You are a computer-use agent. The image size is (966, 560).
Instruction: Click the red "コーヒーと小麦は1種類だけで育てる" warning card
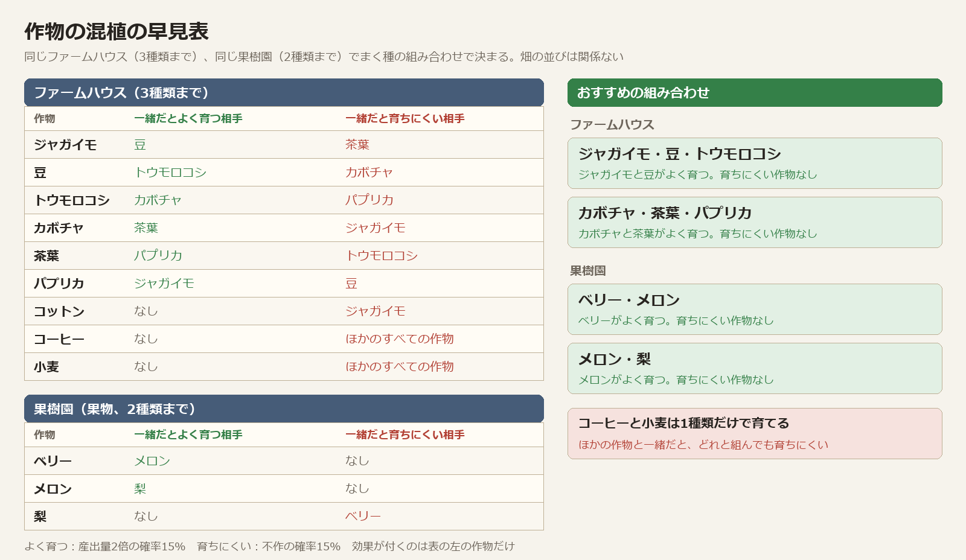pos(755,433)
